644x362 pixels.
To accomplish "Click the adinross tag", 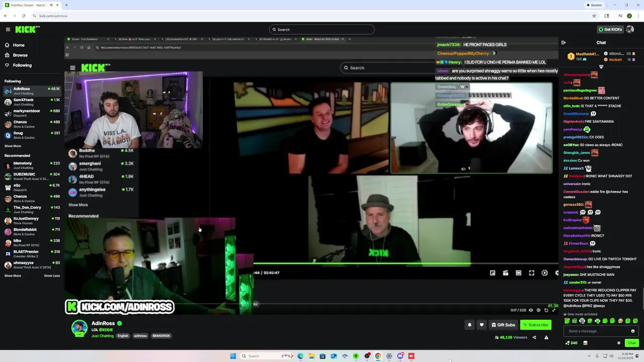I will pyautogui.click(x=140, y=336).
